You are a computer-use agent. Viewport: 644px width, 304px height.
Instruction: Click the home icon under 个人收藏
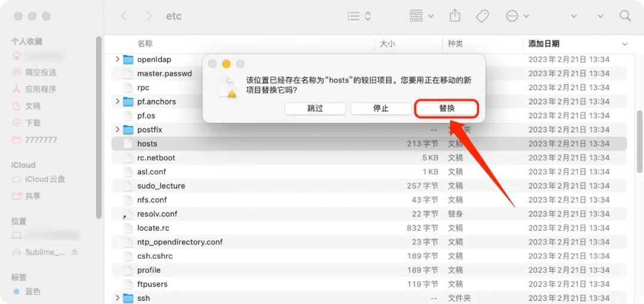[17, 56]
